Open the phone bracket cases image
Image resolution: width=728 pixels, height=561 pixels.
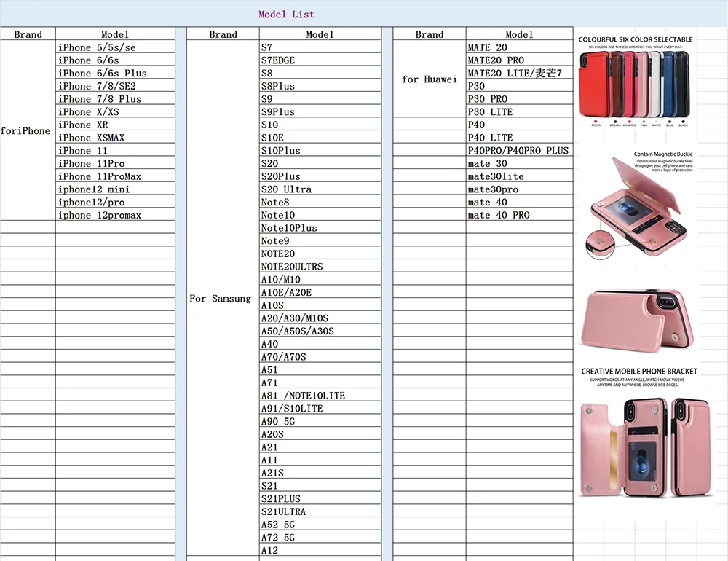(645, 447)
